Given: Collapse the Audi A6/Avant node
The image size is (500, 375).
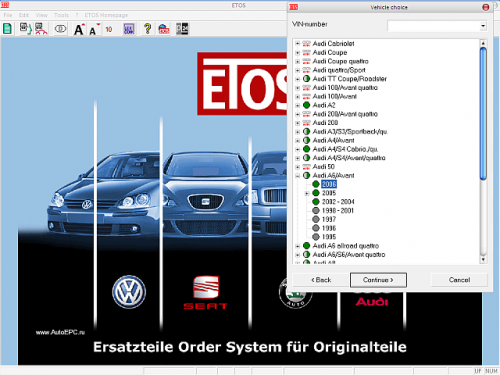Looking at the screenshot, I should 297,176.
